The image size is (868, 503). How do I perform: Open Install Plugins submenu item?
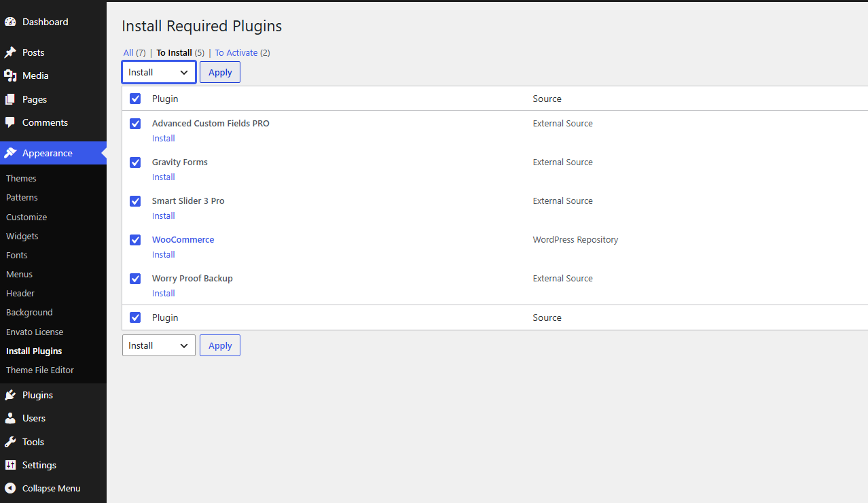click(x=34, y=351)
